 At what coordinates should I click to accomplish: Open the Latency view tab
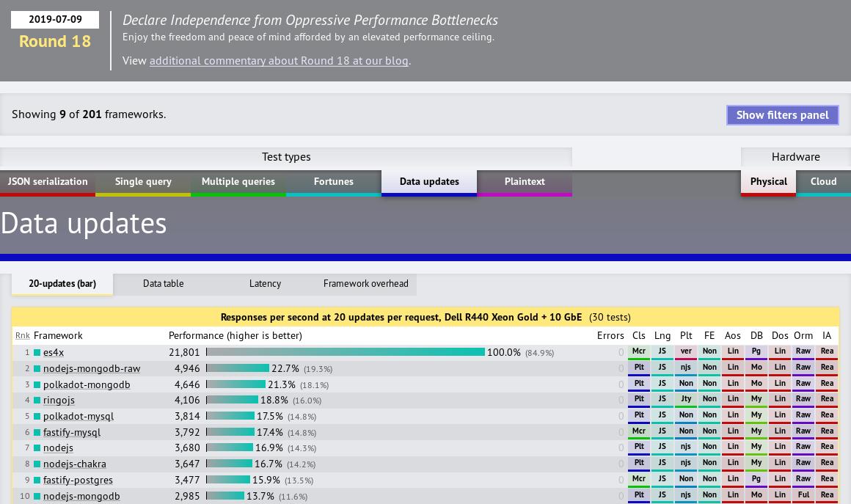pyautogui.click(x=265, y=284)
